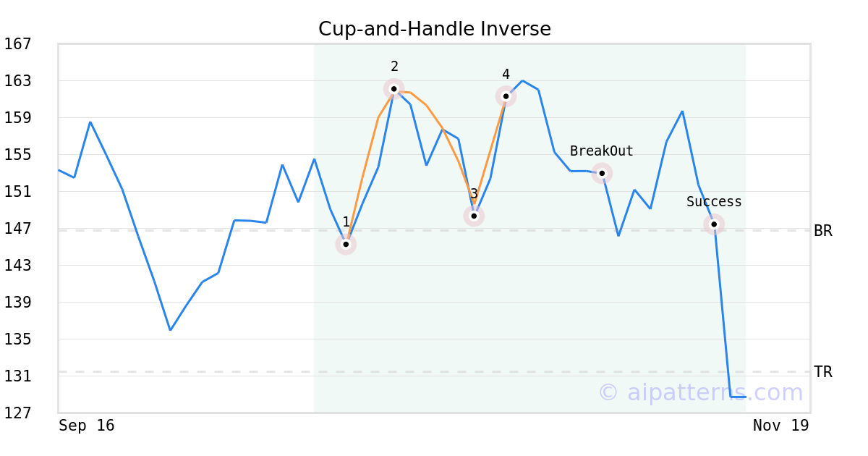Click the 167 y-axis price label
Viewport: 868px width, 456px height.
tap(18, 44)
